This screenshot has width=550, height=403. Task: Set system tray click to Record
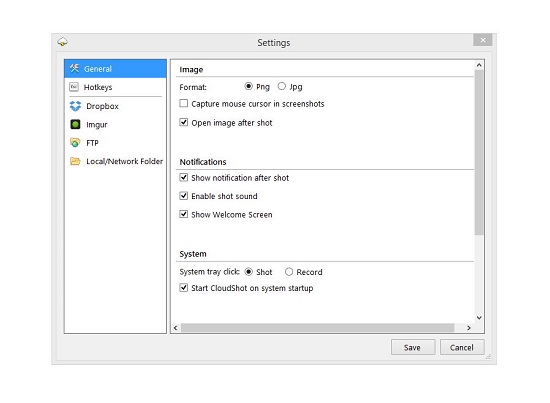289,272
